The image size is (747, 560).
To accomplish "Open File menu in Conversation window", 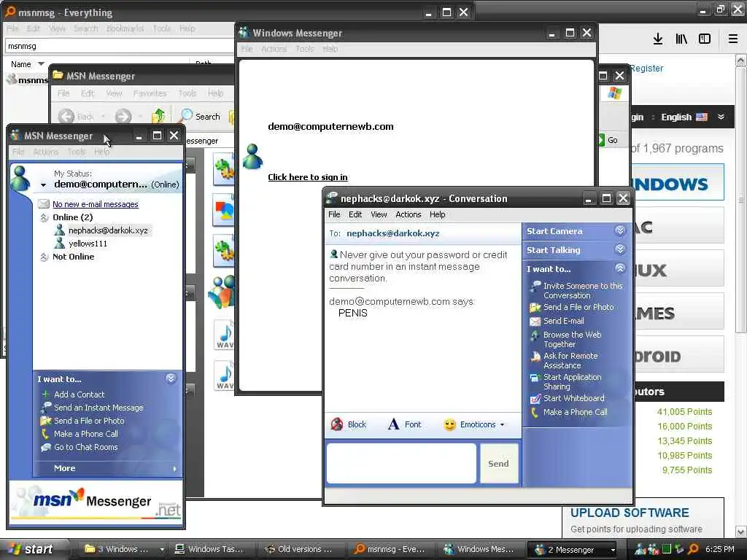I will (334, 215).
